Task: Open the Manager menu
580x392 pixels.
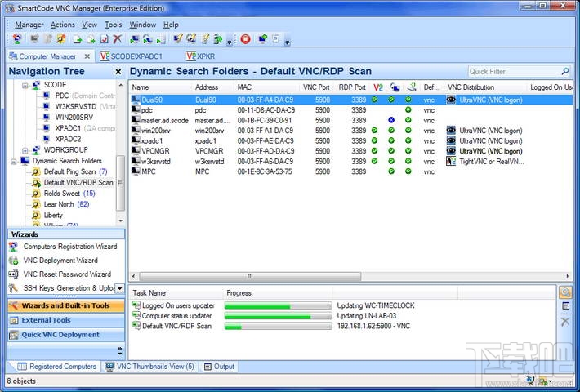Action: 29,24
